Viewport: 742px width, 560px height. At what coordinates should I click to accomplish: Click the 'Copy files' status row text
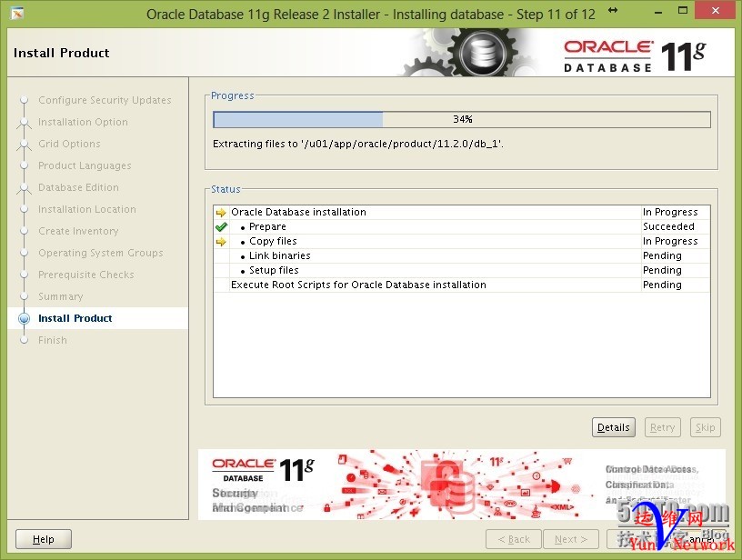273,241
